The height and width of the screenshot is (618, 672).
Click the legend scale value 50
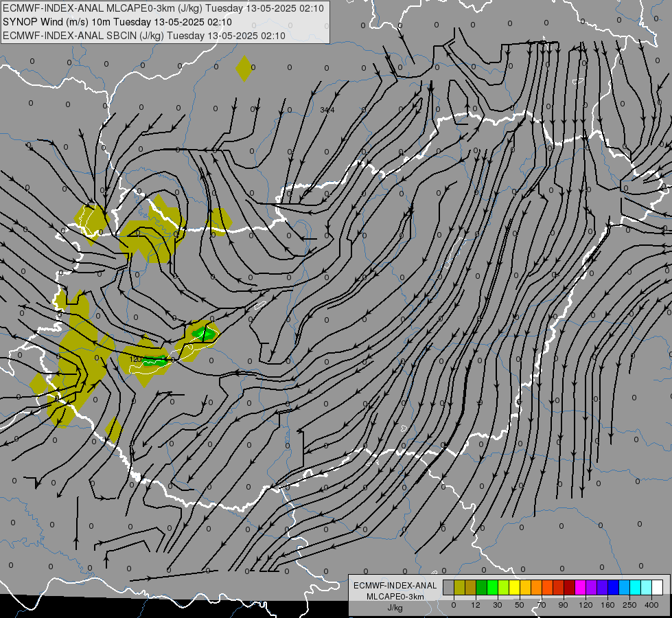click(x=520, y=605)
